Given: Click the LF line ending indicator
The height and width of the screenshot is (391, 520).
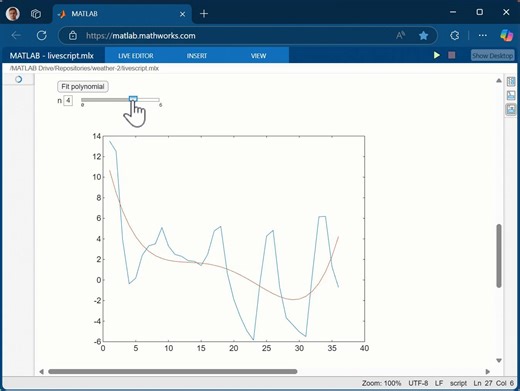Looking at the screenshot, I should (x=439, y=383).
